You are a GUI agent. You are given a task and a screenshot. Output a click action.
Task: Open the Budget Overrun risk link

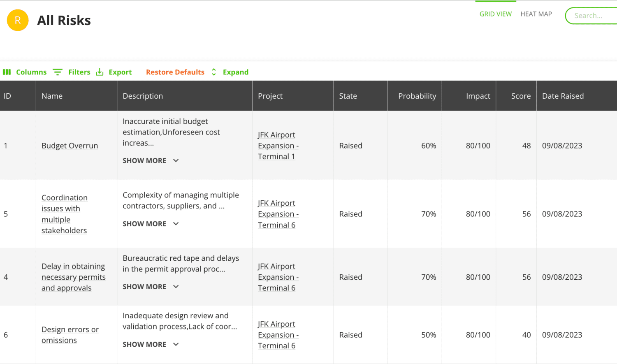[x=70, y=146]
